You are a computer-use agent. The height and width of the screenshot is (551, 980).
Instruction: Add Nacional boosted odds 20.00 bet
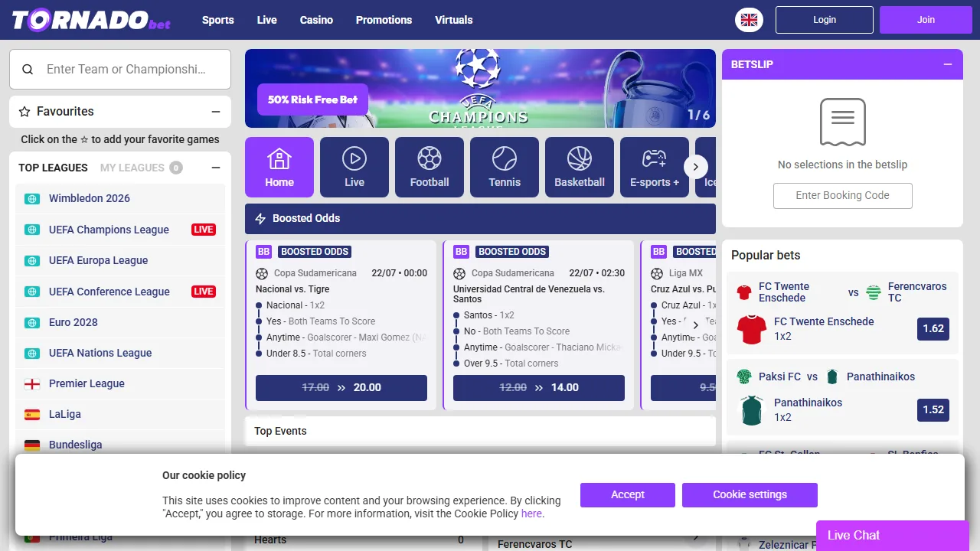341,388
